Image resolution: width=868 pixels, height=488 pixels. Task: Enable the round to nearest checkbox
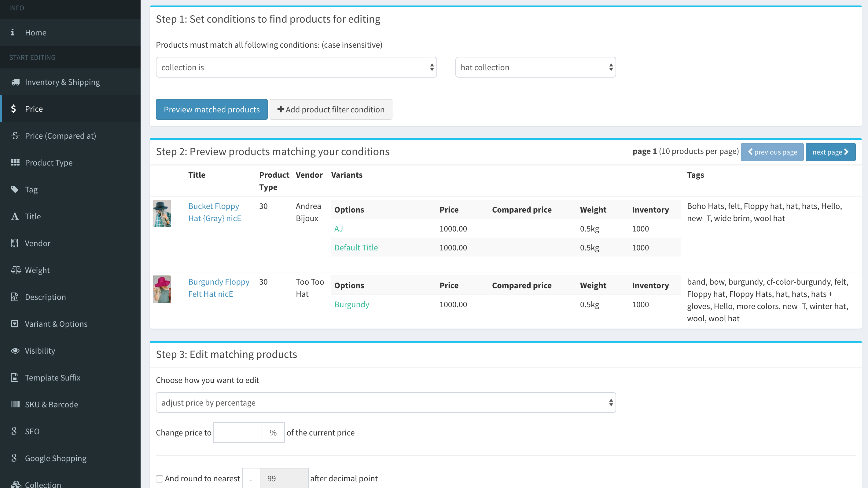pos(160,479)
